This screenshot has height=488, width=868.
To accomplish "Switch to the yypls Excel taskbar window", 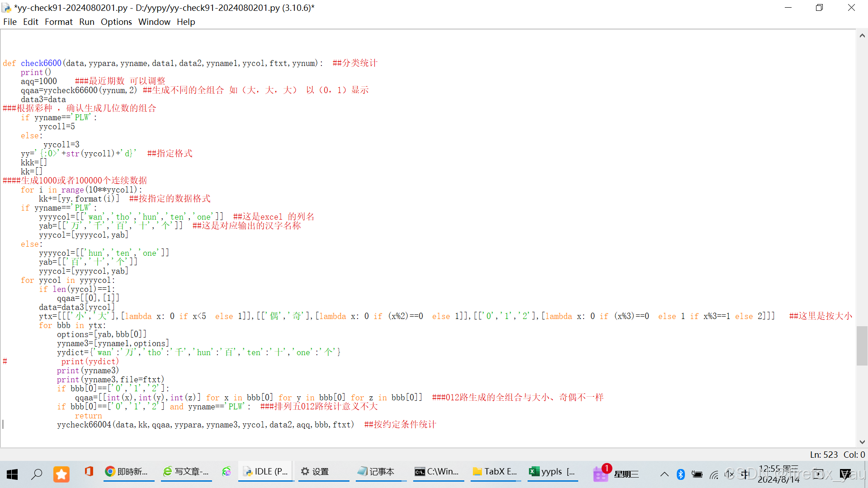I will [552, 472].
